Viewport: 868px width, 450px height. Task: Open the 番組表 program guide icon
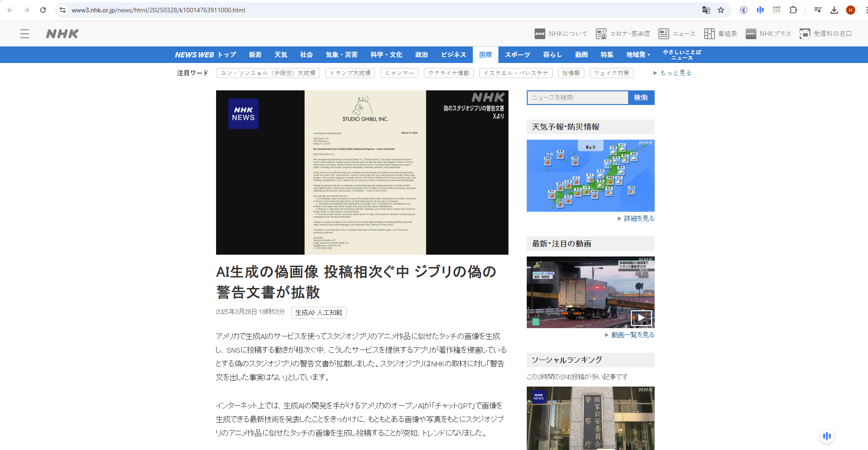[709, 34]
